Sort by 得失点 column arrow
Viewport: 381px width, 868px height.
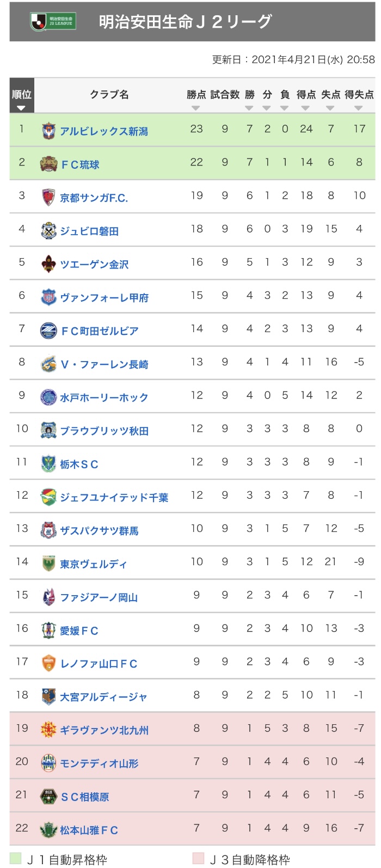(359, 108)
